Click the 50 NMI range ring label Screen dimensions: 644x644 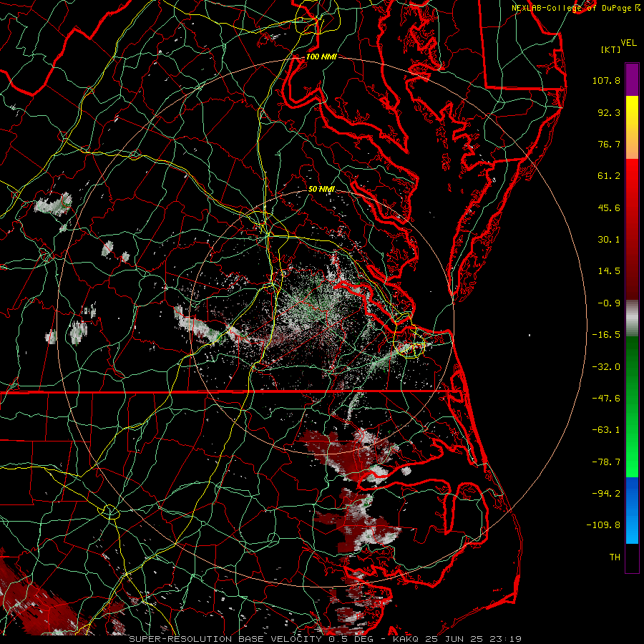click(x=321, y=189)
